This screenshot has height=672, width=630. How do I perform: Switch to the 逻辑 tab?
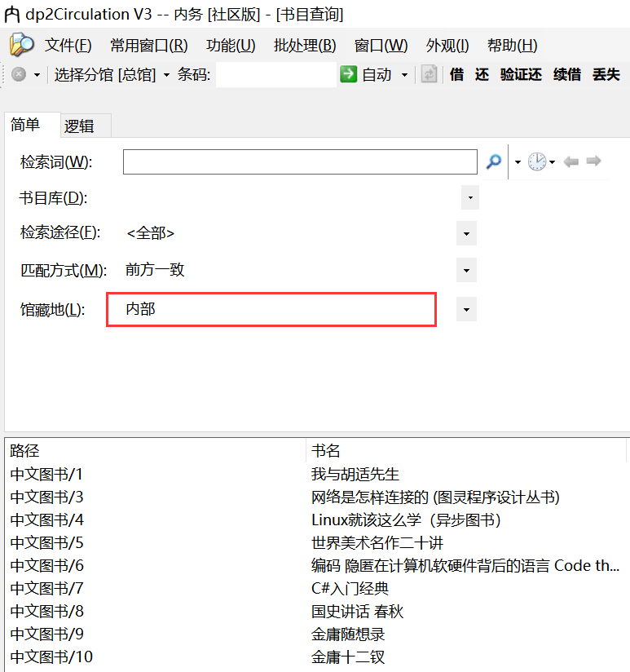pos(86,126)
